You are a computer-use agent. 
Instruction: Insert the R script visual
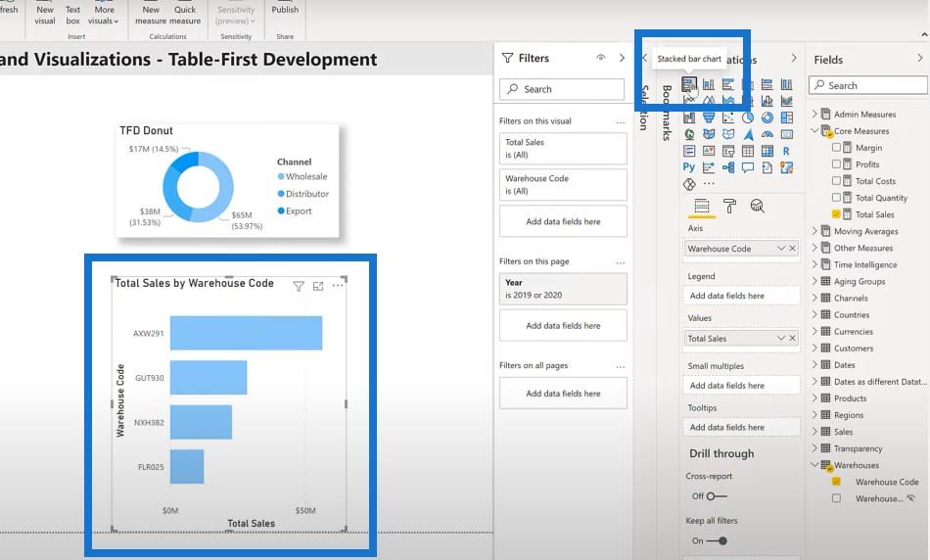786,151
